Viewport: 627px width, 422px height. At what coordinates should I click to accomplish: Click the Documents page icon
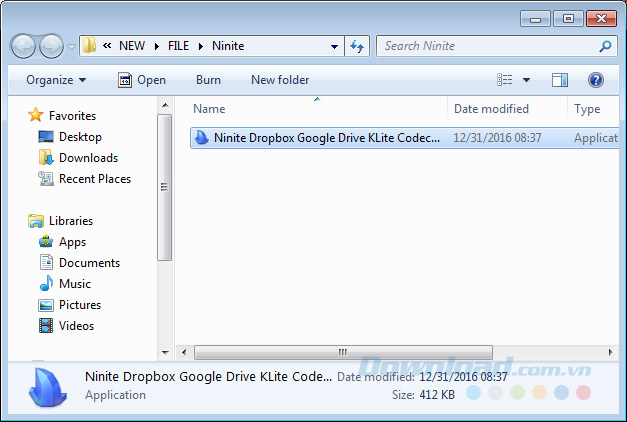tap(46, 262)
